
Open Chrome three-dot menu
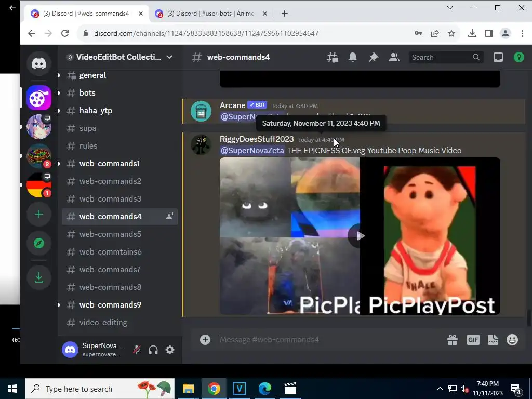point(522,33)
